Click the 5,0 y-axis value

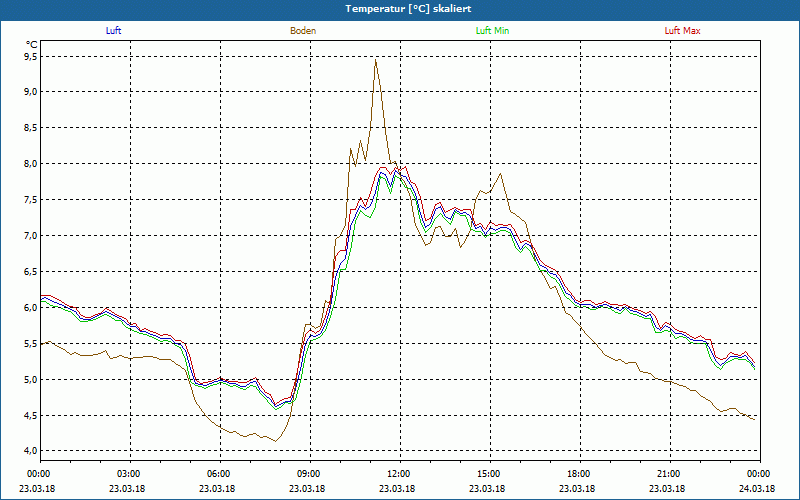(30, 380)
